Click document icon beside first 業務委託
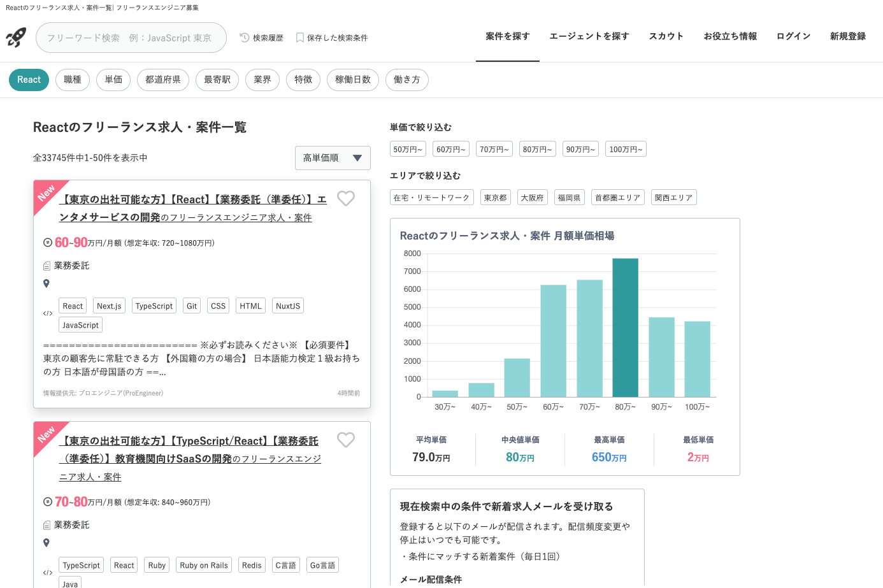883x588 pixels. pyautogui.click(x=47, y=266)
